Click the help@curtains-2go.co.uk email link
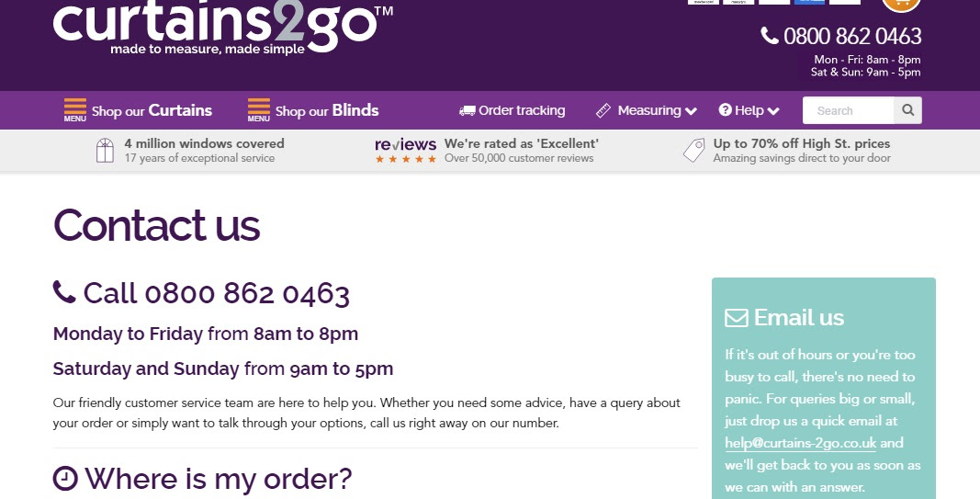980x499 pixels. (801, 443)
